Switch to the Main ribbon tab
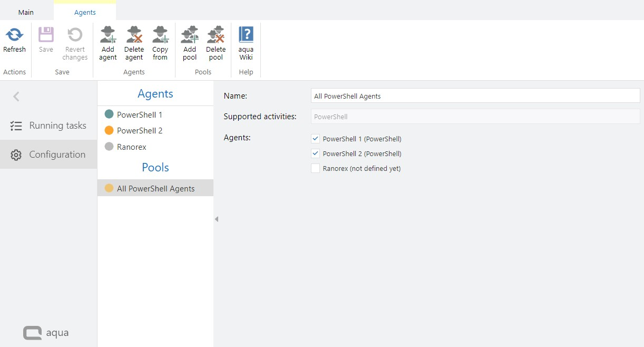This screenshot has height=347, width=644. click(26, 12)
